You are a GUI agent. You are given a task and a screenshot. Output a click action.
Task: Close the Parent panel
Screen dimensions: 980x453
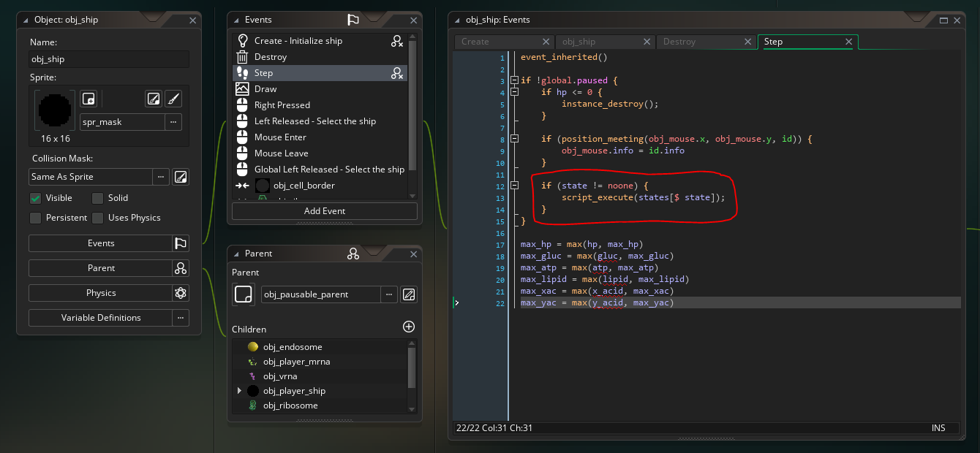click(413, 254)
